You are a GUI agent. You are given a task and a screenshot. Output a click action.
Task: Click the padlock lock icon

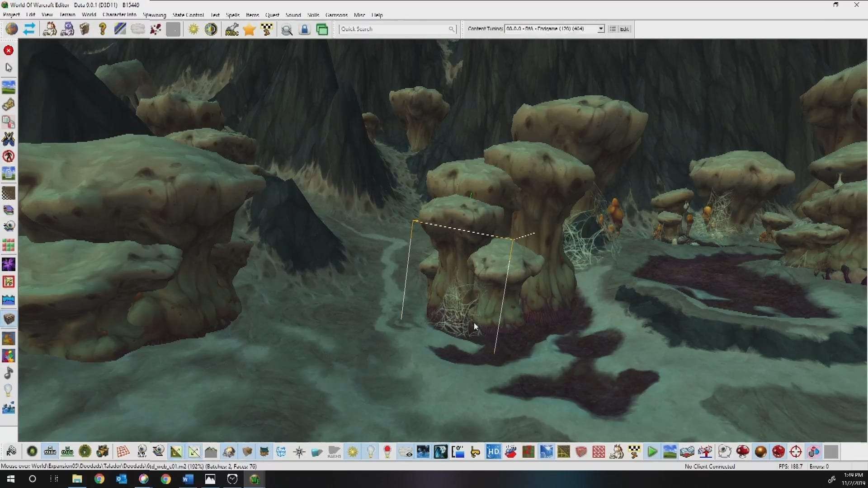(x=304, y=30)
